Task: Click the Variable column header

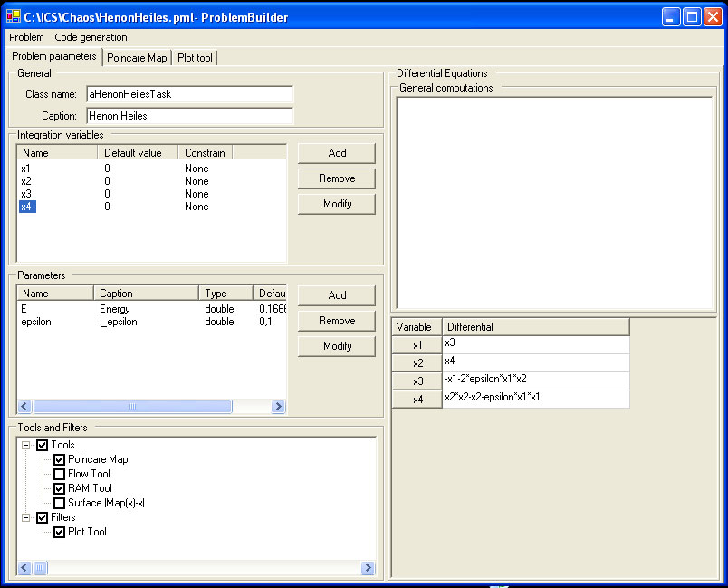Action: point(417,327)
